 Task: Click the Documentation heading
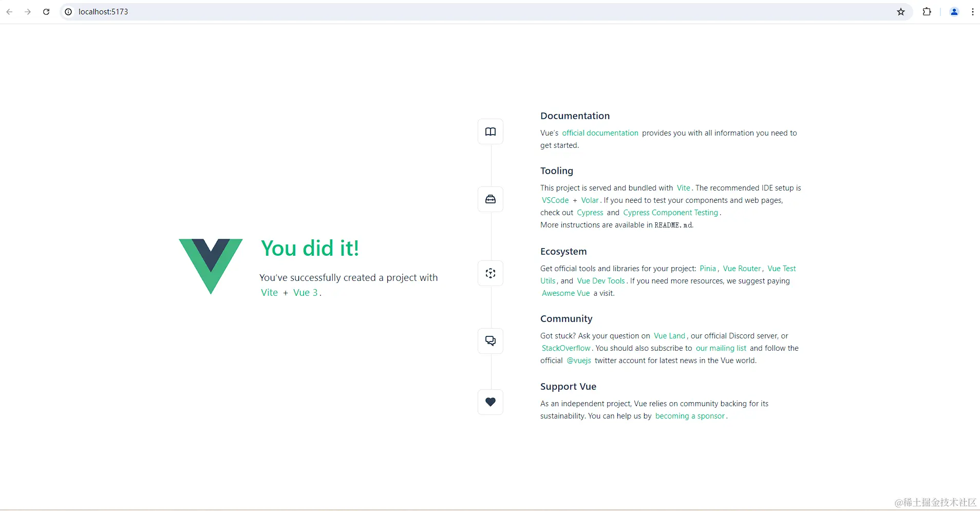pyautogui.click(x=575, y=116)
